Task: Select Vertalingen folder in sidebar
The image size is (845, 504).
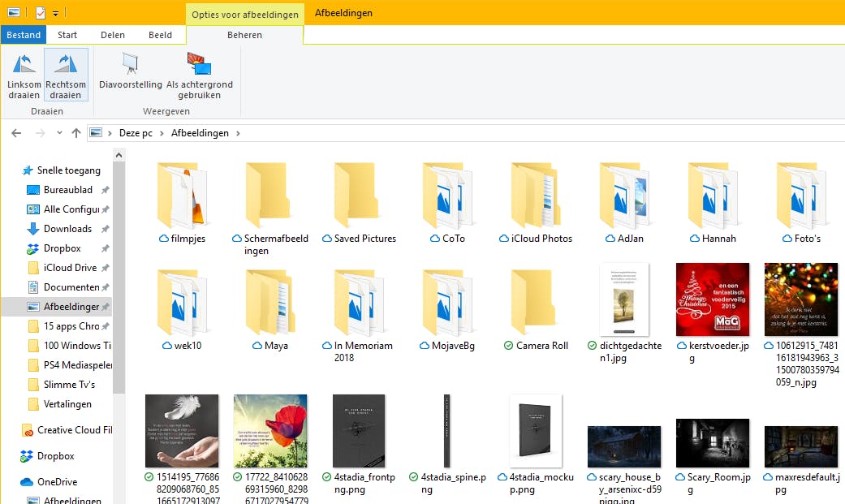Action: [x=67, y=403]
